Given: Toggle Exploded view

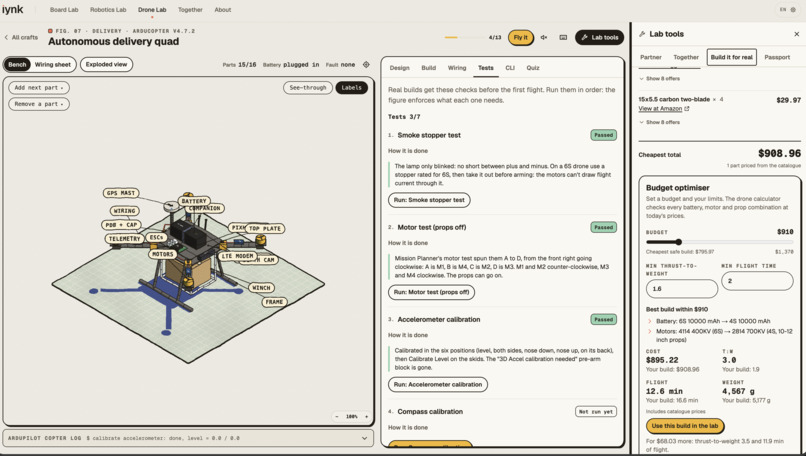Looking at the screenshot, I should 106,65.
